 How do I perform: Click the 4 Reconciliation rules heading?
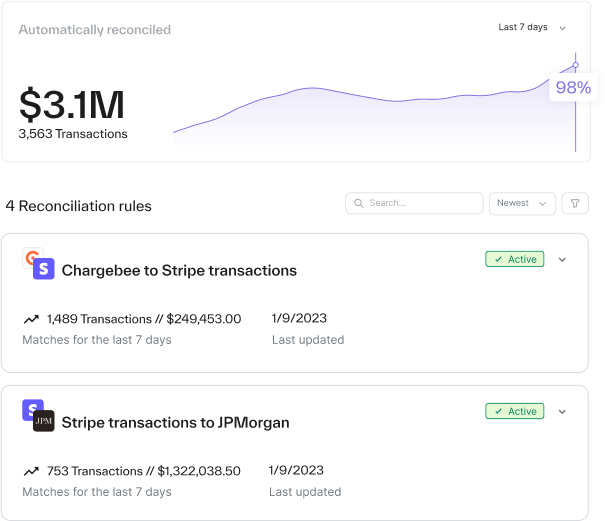[78, 206]
